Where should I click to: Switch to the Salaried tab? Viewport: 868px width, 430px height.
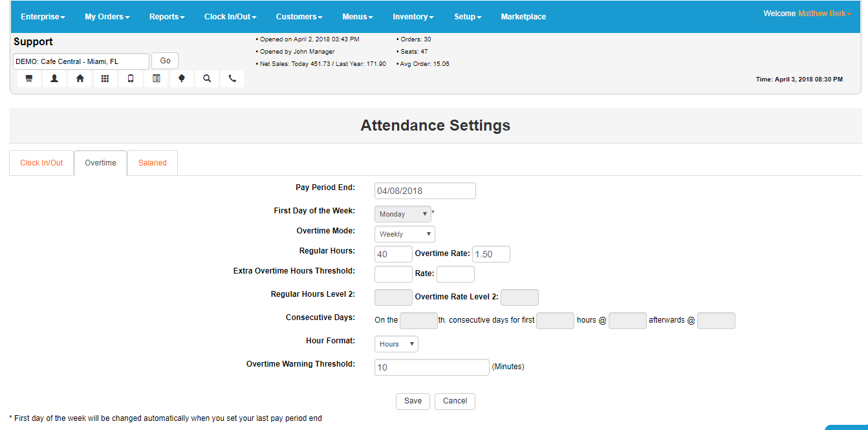click(153, 163)
